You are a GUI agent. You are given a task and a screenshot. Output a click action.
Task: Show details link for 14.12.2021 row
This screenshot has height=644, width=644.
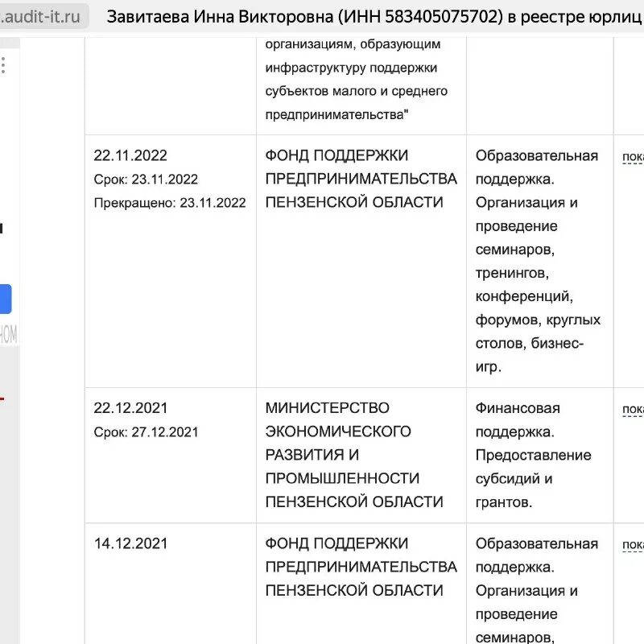coord(633,545)
